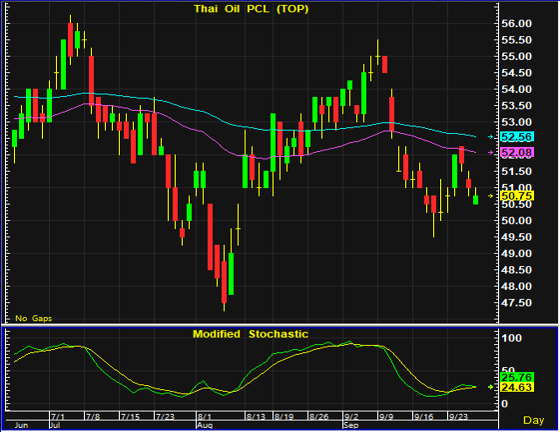Click the magenta arrow beside 52.08
Viewport: 560px width, 432px height.
(x=491, y=153)
